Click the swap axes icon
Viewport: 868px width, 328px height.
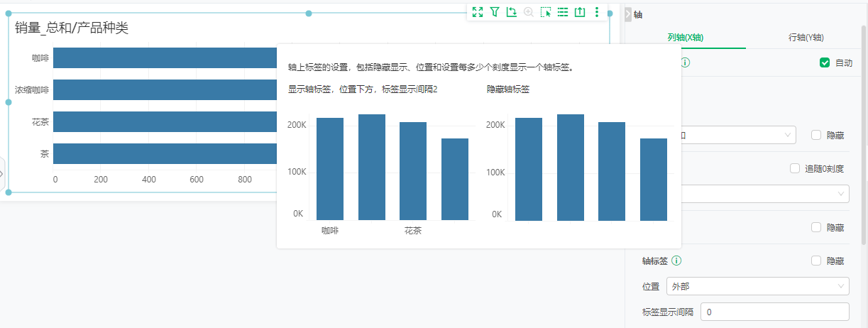pyautogui.click(x=511, y=12)
